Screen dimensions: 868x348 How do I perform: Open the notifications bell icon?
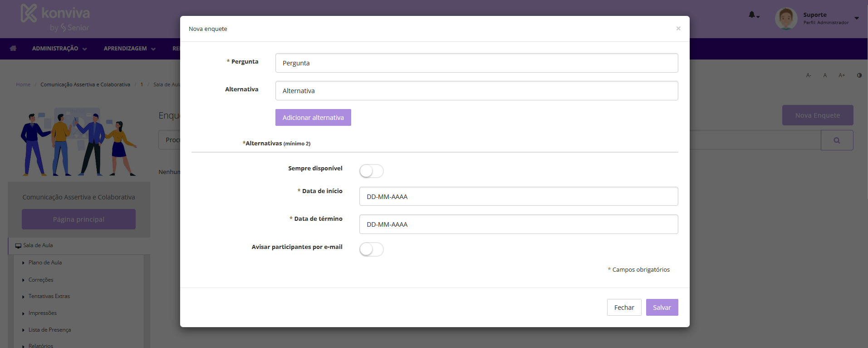pos(752,15)
